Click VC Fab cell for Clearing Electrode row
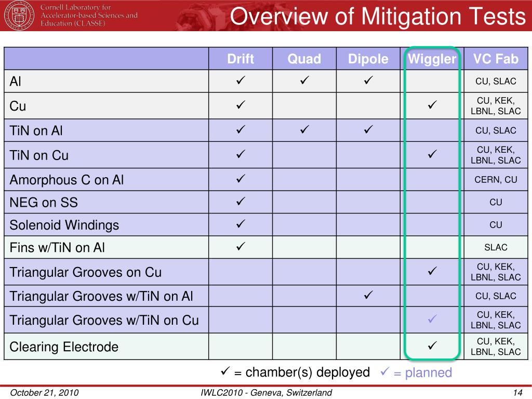The image size is (532, 399). pos(496,347)
